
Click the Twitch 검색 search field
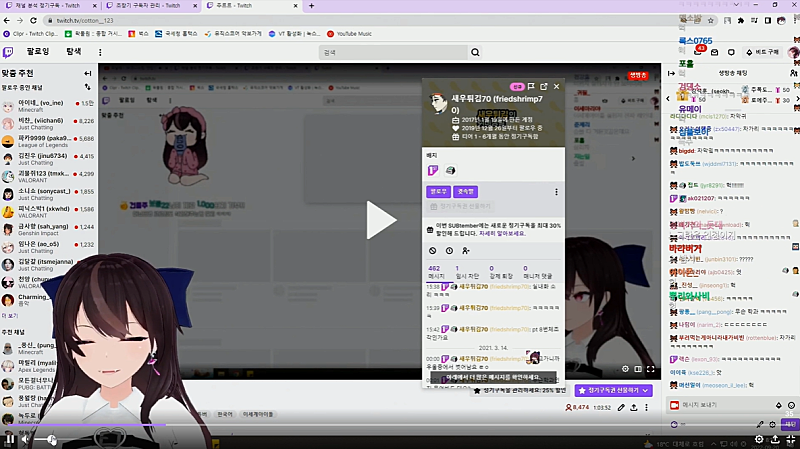pos(393,52)
